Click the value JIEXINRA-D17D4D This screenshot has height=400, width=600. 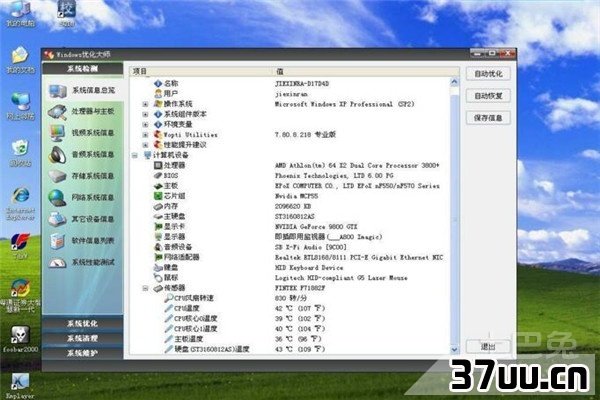(302, 83)
